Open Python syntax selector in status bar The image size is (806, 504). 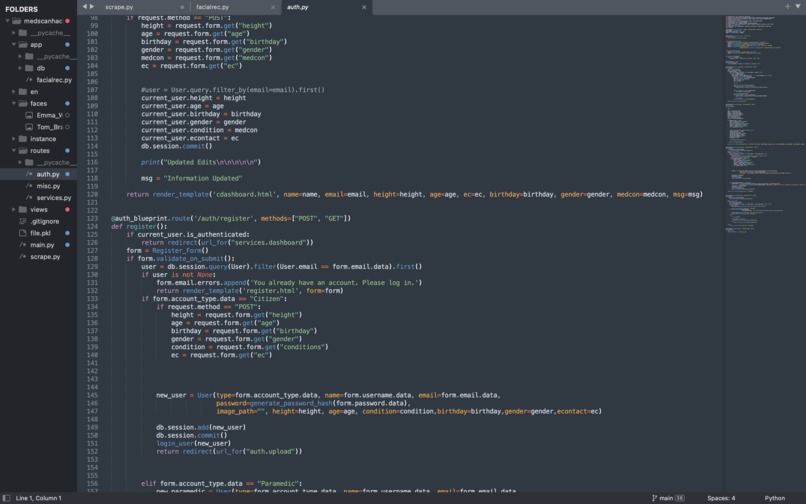click(774, 498)
